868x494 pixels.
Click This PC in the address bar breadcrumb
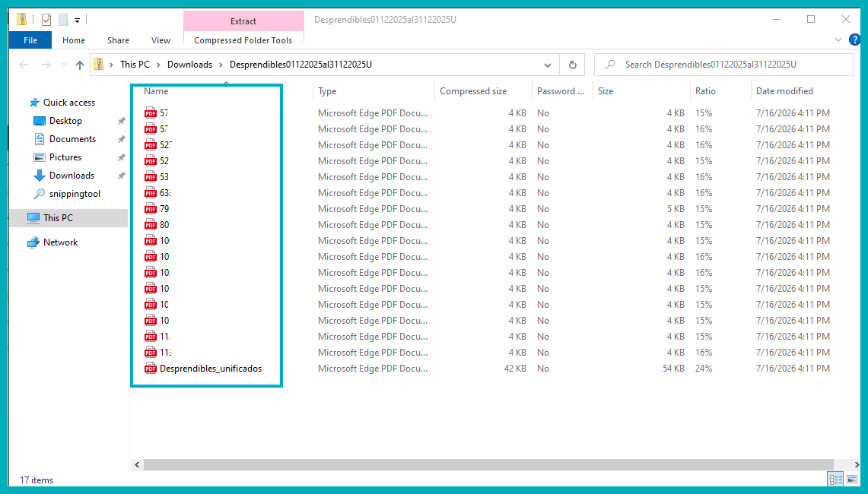(x=135, y=65)
